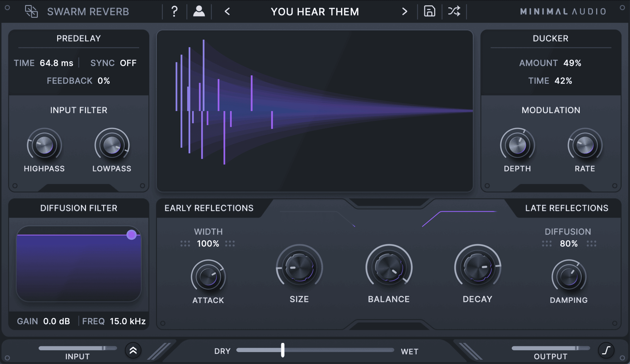The height and width of the screenshot is (364, 630).
Task: Select the EARLY REFLECTIONS tab
Action: click(209, 208)
